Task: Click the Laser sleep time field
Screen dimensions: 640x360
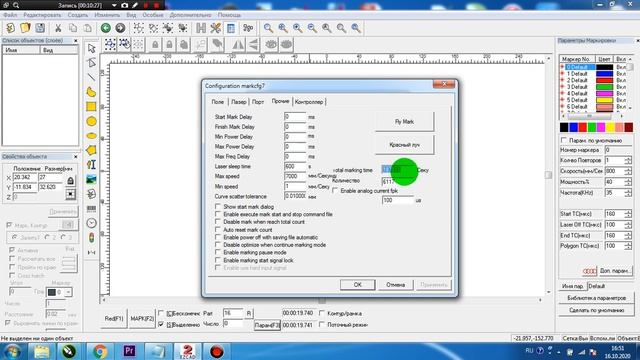Action: pyautogui.click(x=295, y=167)
